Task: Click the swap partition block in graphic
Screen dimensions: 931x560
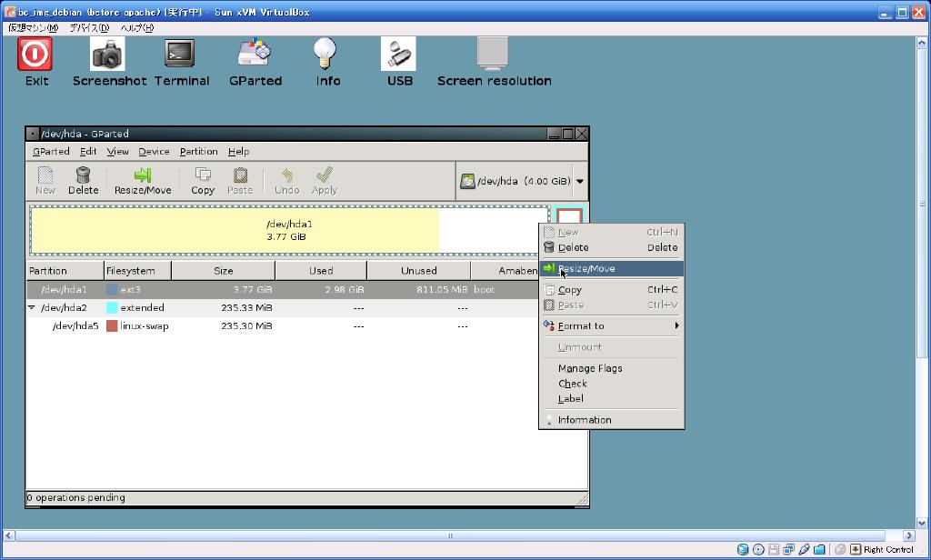Action: (x=569, y=216)
